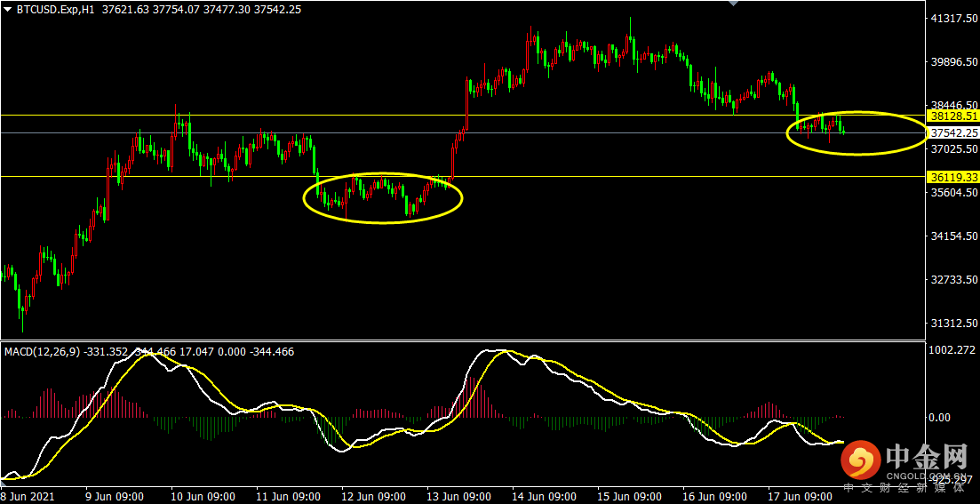Click the gray chart shift triangle marker
This screenshot has height=504, width=980.
[x=733, y=4]
